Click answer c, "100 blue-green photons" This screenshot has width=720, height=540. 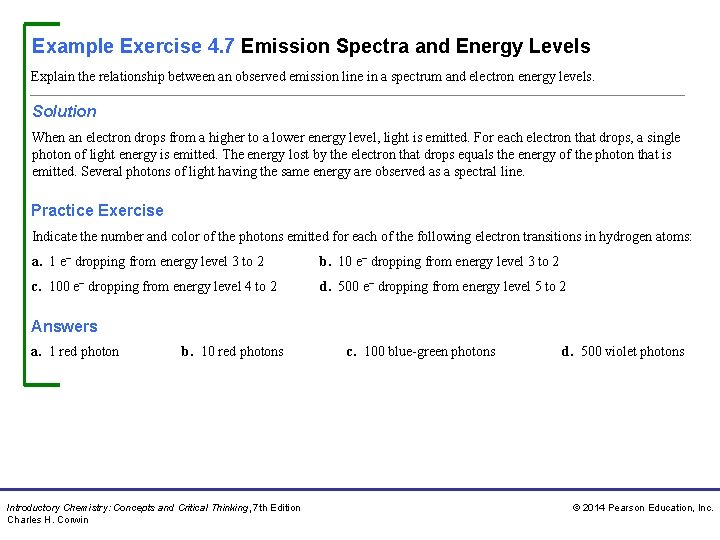(x=421, y=351)
